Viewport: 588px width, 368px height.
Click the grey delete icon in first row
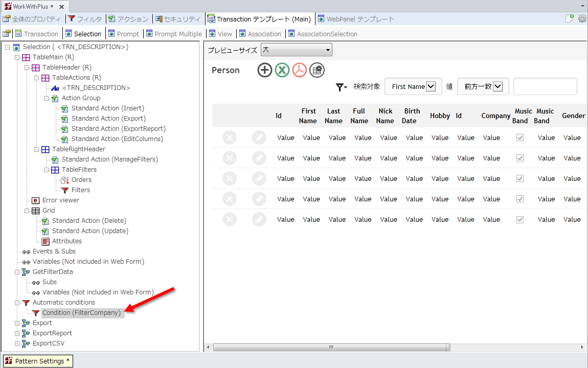(x=230, y=137)
